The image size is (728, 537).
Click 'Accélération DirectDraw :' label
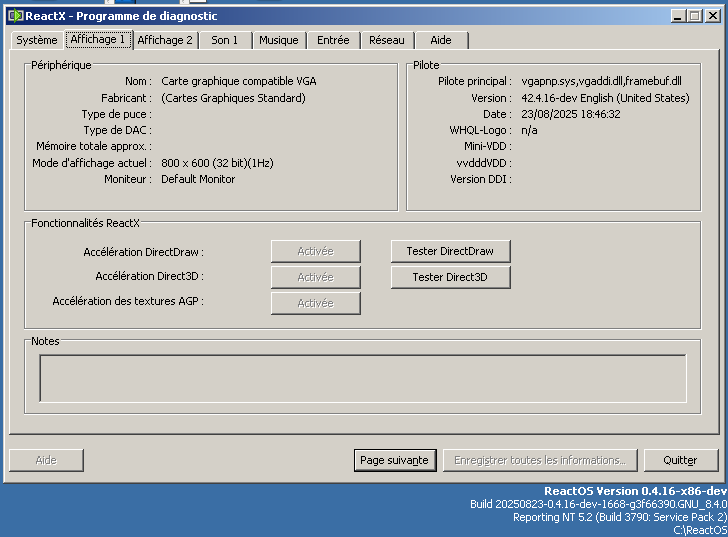point(143,252)
